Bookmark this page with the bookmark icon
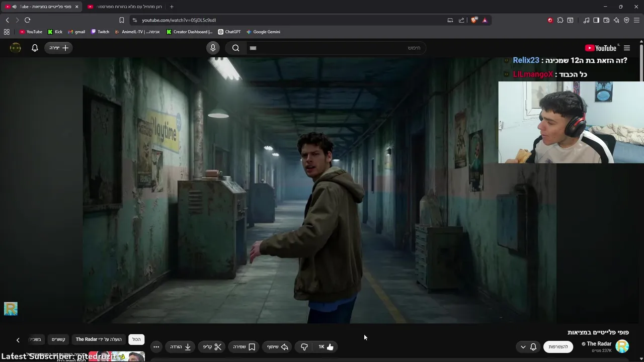The width and height of the screenshot is (644, 362). (121, 20)
